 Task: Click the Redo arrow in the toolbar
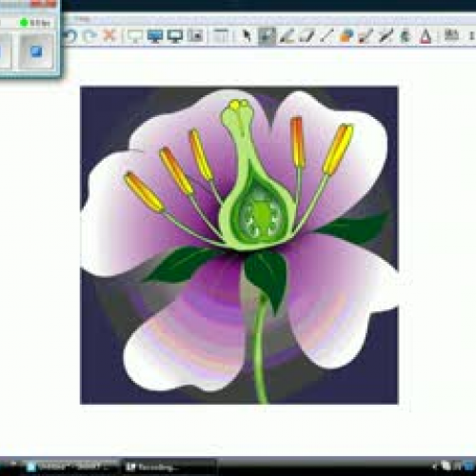point(89,35)
